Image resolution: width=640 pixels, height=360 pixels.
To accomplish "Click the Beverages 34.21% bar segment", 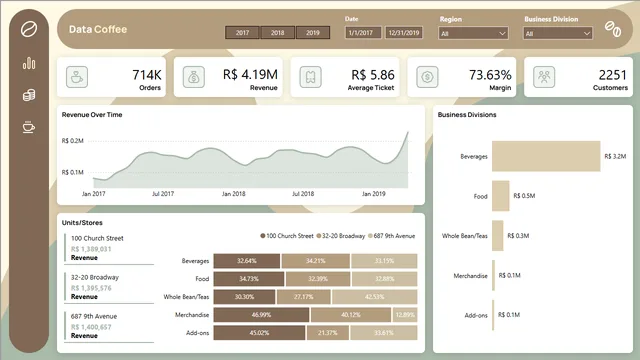I will (x=316, y=261).
